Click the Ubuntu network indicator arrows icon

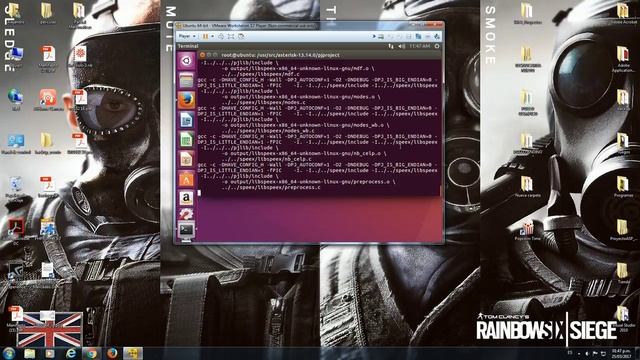391,47
